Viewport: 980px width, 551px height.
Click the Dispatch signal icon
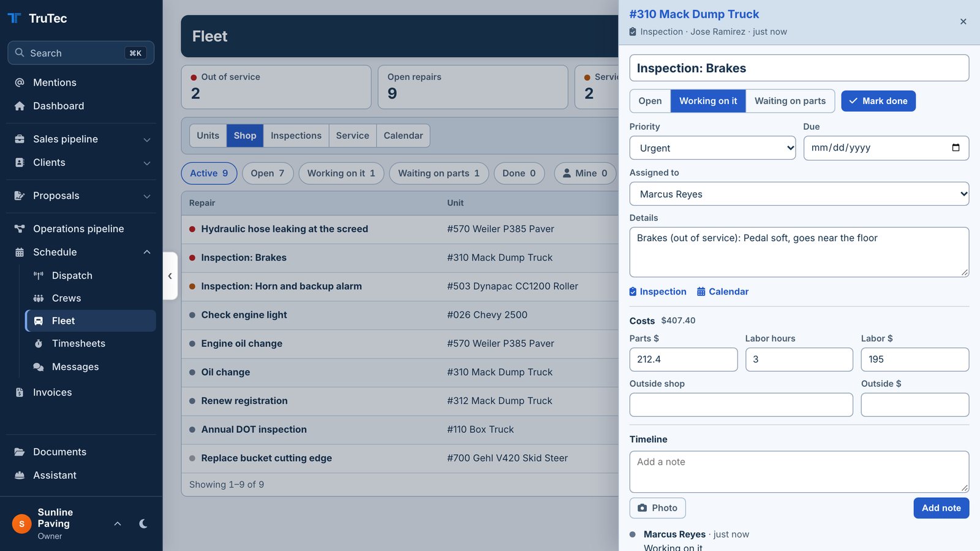click(39, 275)
